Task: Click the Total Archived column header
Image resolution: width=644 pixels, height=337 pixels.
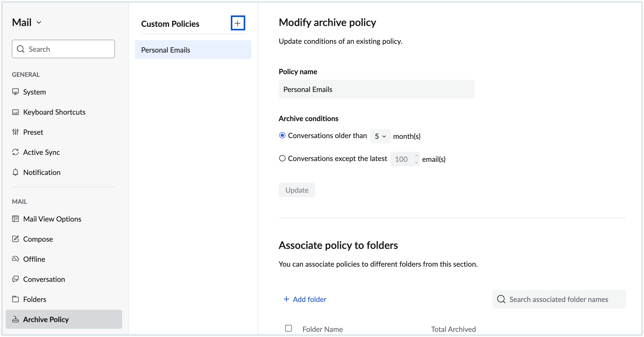Action: click(x=453, y=329)
